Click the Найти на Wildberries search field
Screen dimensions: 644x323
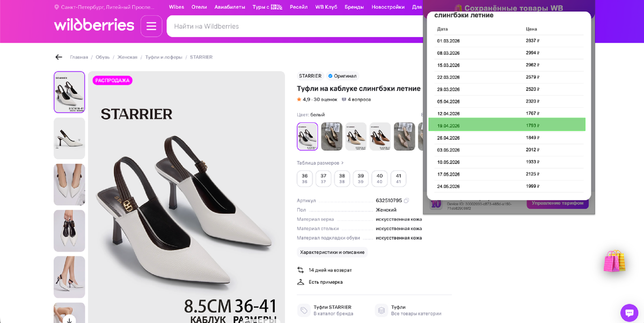(x=295, y=26)
